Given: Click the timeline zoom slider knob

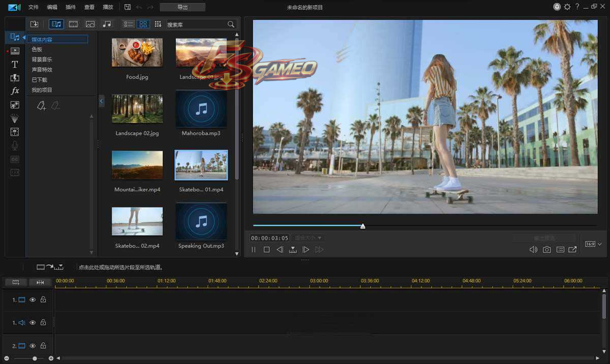Looking at the screenshot, I should (x=35, y=358).
